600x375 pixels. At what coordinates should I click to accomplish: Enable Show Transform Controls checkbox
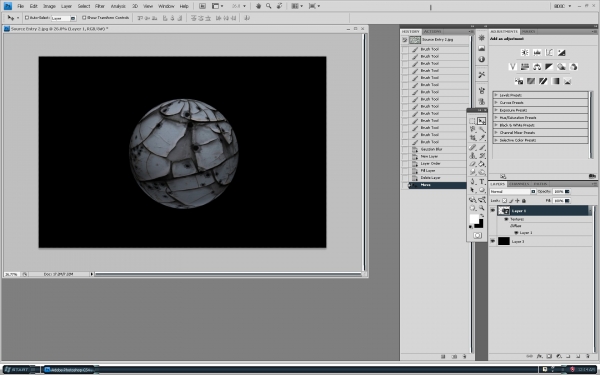click(x=84, y=18)
